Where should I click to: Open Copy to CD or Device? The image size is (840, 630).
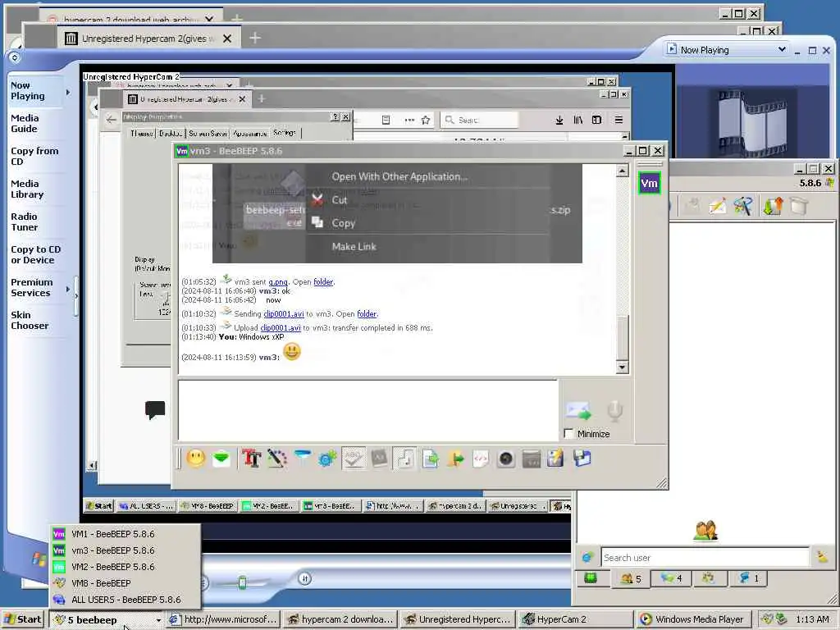35,254
